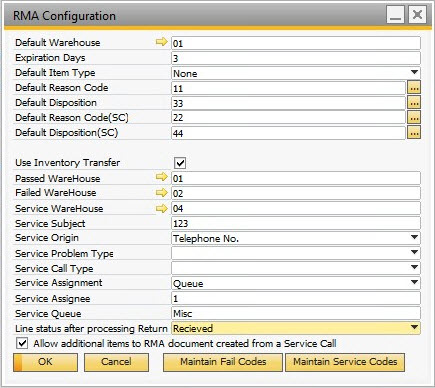Click the Default Warehouse input field
The width and height of the screenshot is (435, 388).
click(x=296, y=43)
